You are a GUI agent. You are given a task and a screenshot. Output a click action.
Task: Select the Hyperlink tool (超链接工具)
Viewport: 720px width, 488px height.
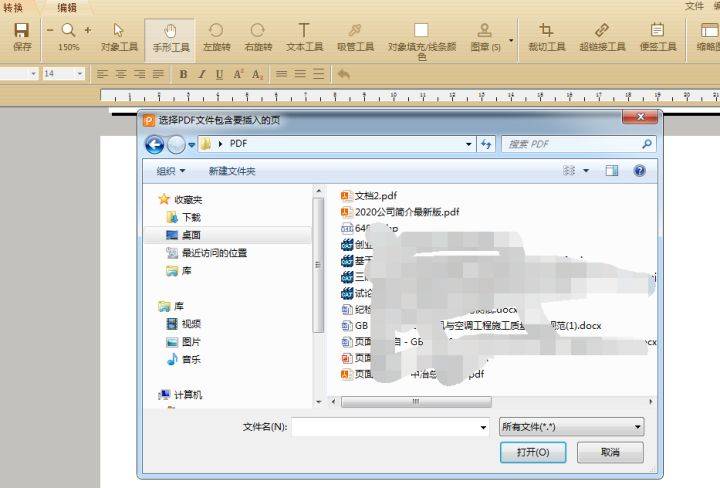(602, 37)
